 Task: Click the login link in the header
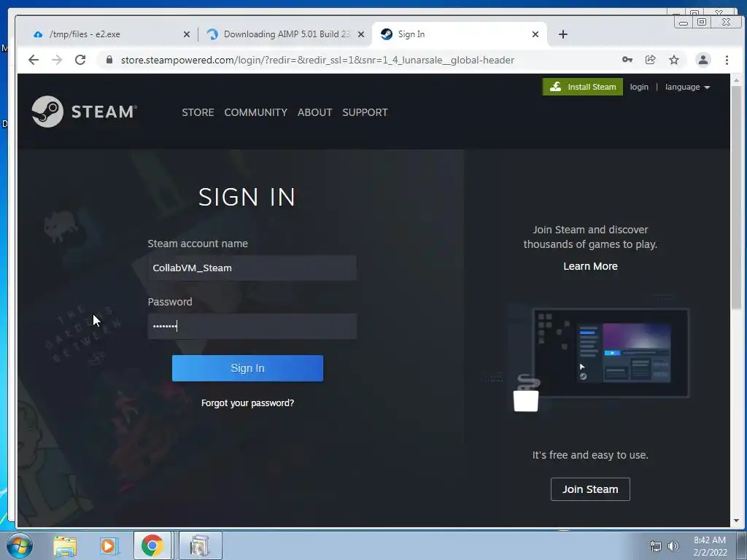tap(639, 87)
